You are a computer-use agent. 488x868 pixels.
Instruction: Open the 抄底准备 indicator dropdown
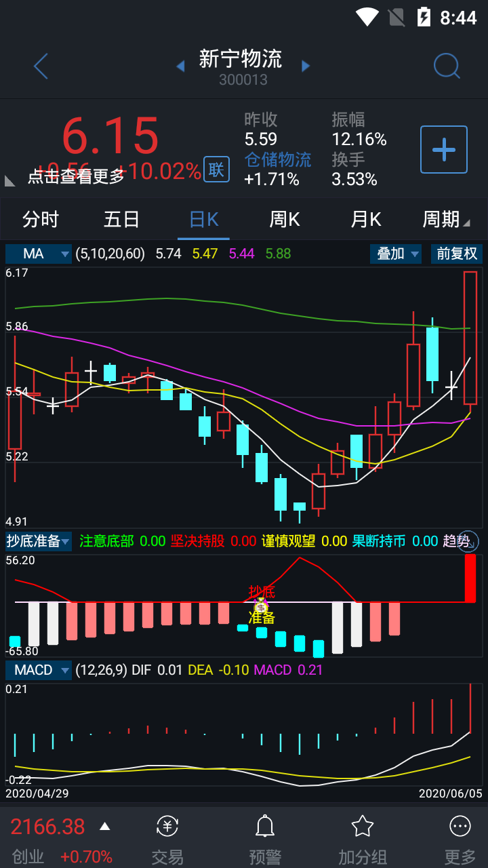[x=38, y=541]
